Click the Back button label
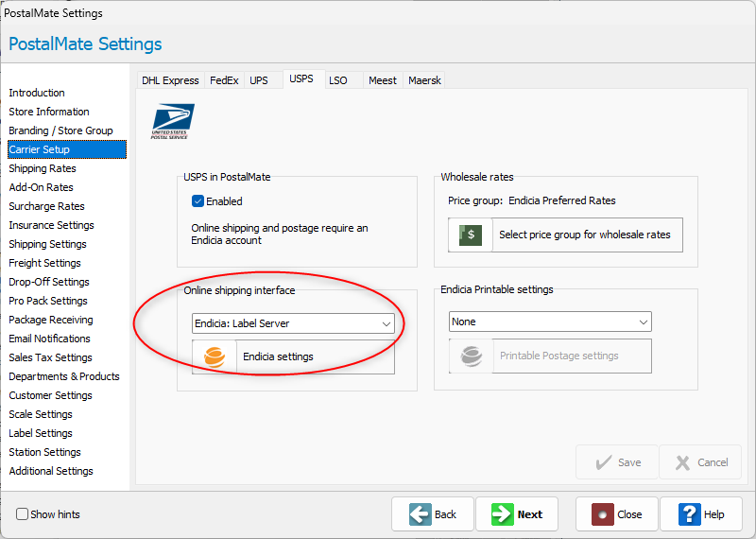This screenshot has width=756, height=539. click(445, 514)
